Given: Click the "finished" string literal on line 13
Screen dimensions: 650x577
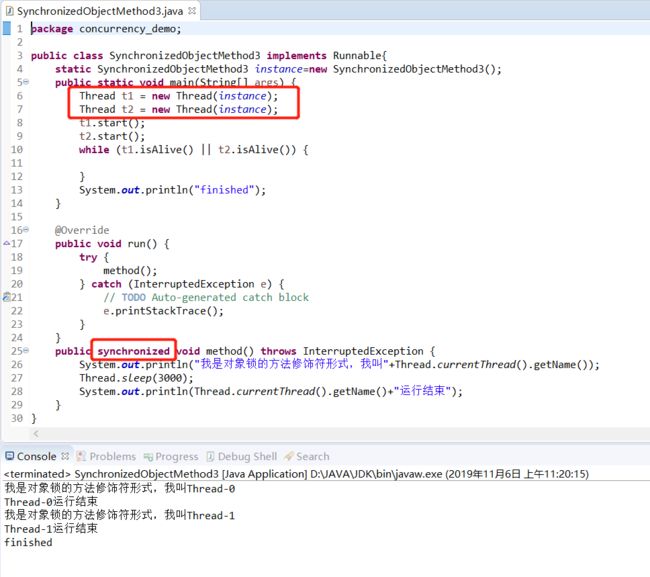Looking at the screenshot, I should [x=224, y=190].
